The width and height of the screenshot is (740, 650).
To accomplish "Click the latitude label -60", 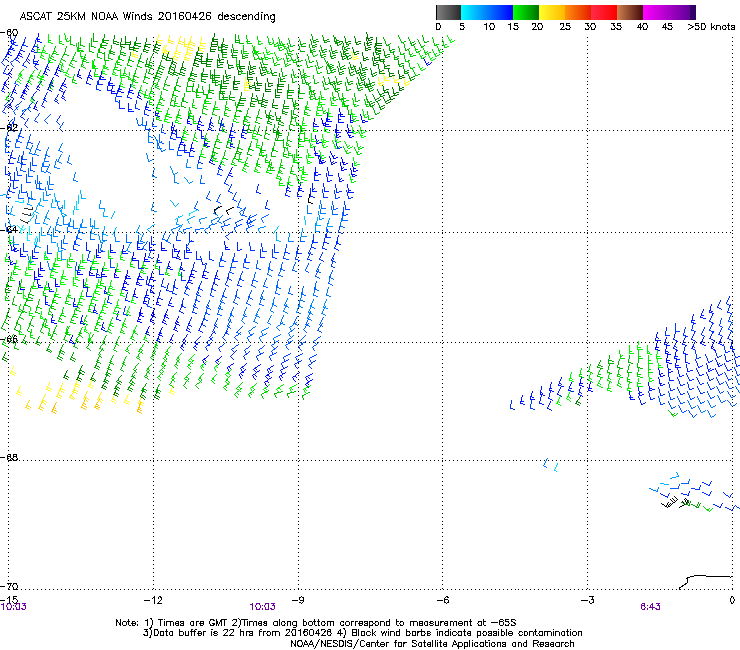I will 9,33.
